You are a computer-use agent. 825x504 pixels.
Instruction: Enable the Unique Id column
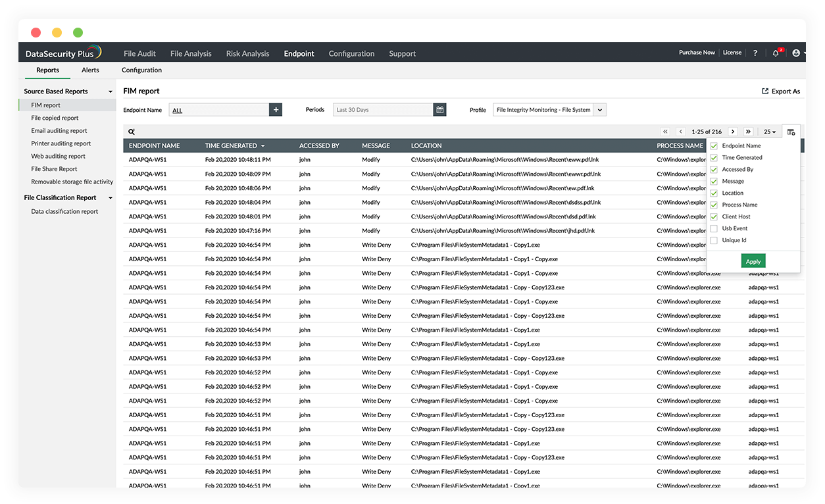coord(714,240)
